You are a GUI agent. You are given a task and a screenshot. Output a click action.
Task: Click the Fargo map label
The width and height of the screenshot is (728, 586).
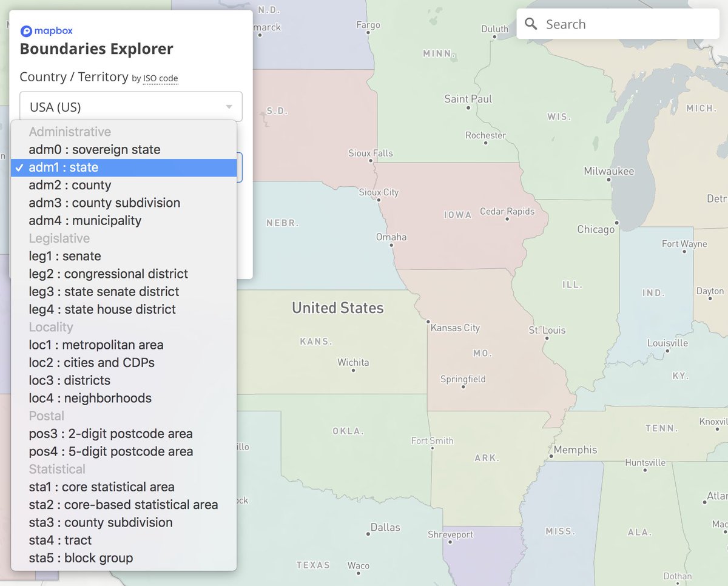(x=368, y=25)
